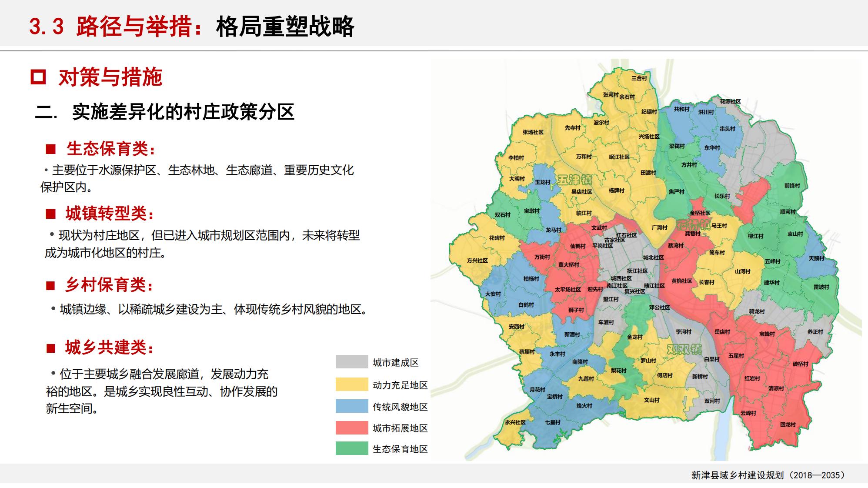Select the red 城市拓展地区 legend swatch
The height and width of the screenshot is (488, 868).
point(352,428)
